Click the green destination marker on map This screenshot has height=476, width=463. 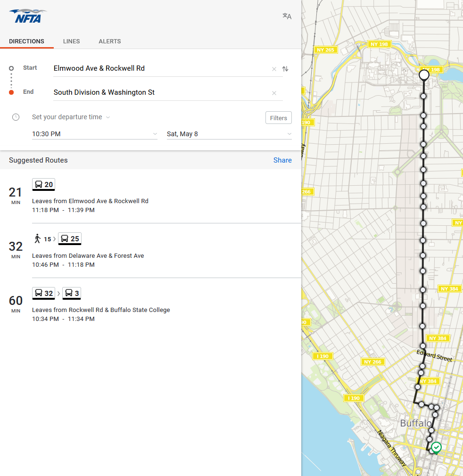[x=436, y=447]
